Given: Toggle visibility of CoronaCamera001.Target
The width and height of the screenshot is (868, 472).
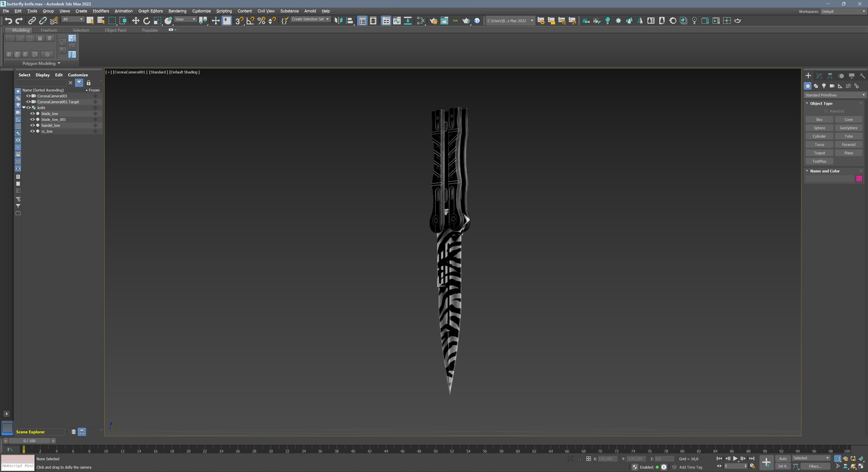Looking at the screenshot, I should [29, 102].
